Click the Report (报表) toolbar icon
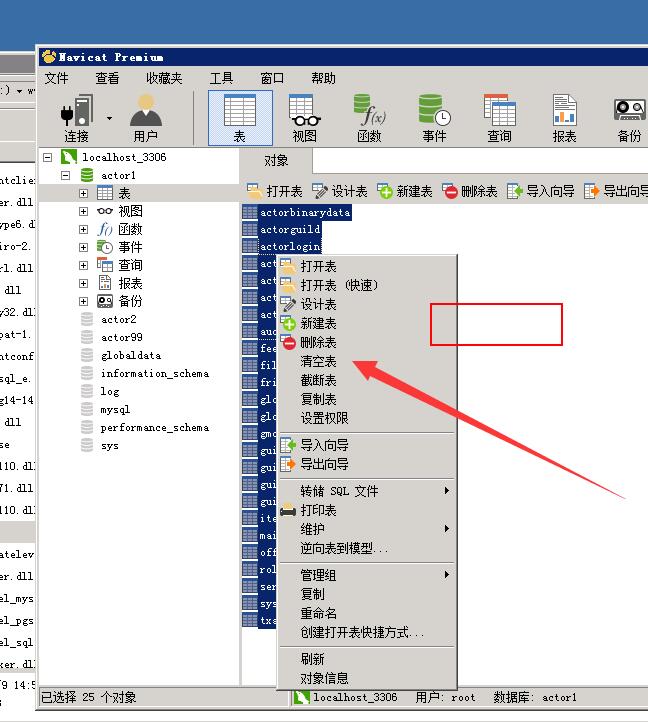This screenshot has height=722, width=648. pyautogui.click(x=564, y=117)
